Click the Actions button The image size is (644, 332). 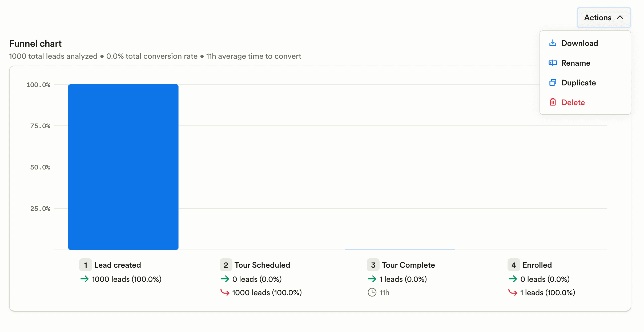[x=604, y=17]
